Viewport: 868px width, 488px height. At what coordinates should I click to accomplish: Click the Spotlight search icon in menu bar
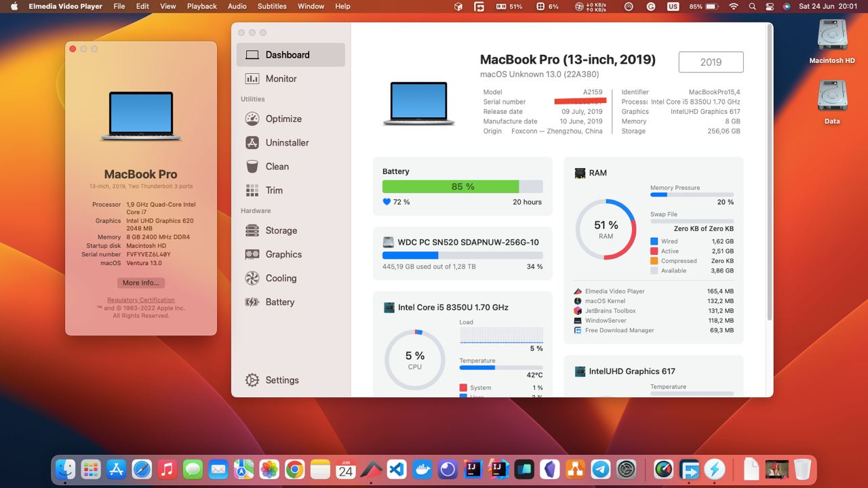753,6
